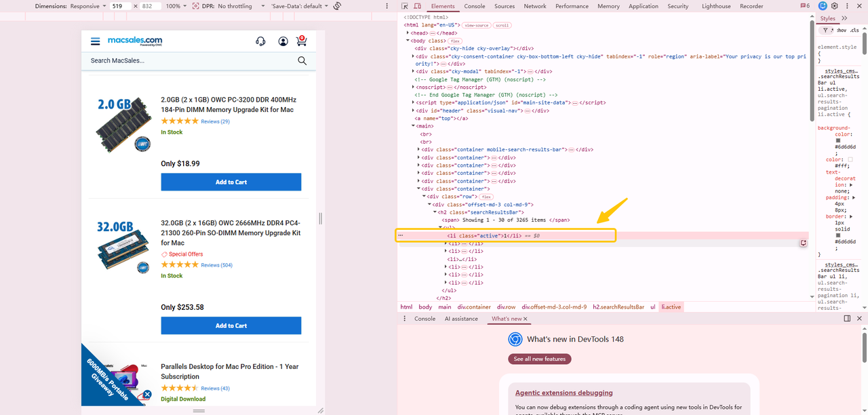Click the blue Add to Cart button for 32.0GB kit
This screenshot has width=868, height=415.
[231, 325]
